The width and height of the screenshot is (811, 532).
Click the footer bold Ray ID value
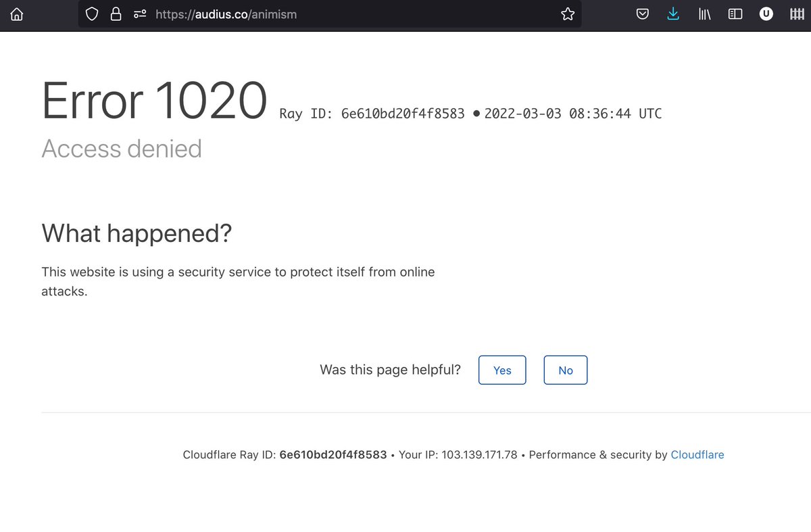333,455
